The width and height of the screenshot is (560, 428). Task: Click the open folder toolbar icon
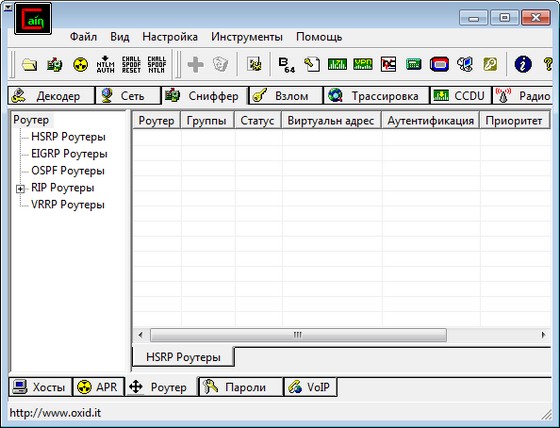pyautogui.click(x=29, y=65)
